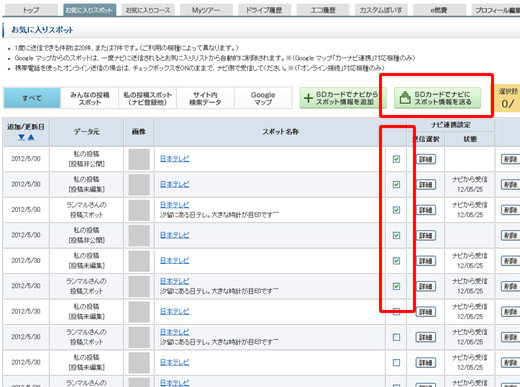Open the カスタムぼいす tab

(x=381, y=10)
